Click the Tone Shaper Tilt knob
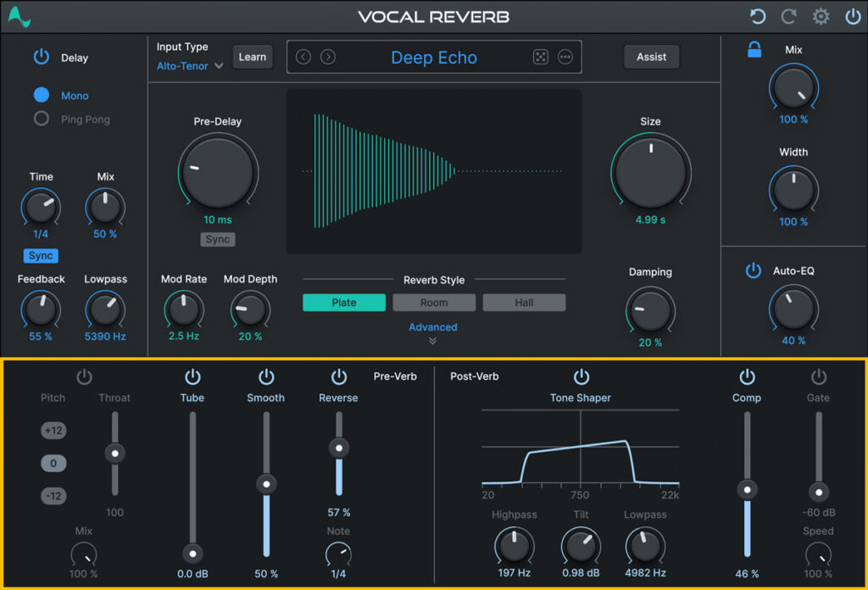868x590 pixels. pyautogui.click(x=581, y=546)
